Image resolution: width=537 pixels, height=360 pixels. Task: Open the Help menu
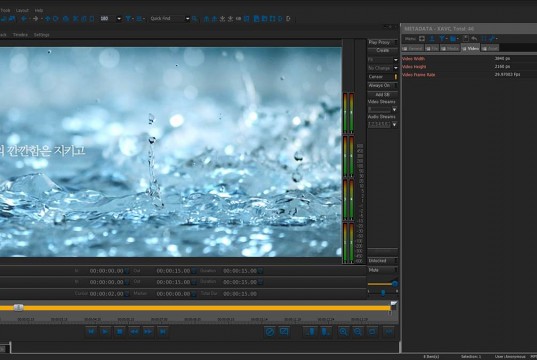click(39, 10)
